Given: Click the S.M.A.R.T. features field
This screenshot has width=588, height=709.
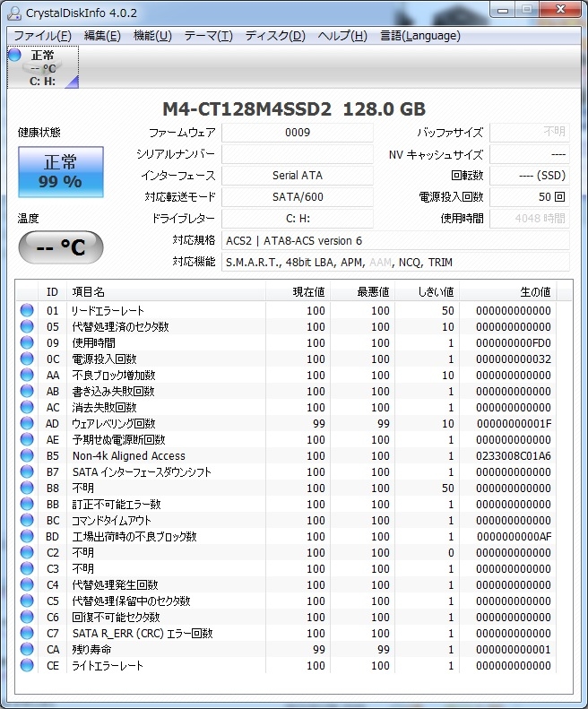Looking at the screenshot, I should [395, 263].
